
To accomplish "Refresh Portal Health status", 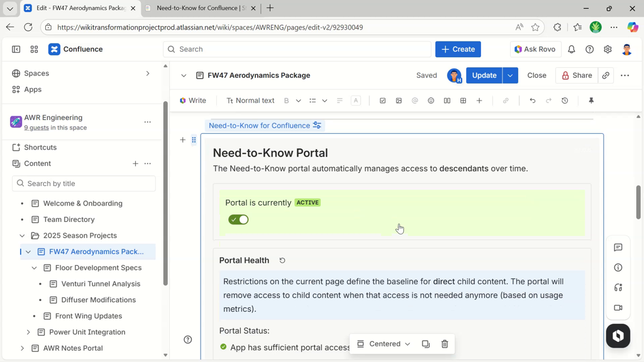I will (282, 260).
